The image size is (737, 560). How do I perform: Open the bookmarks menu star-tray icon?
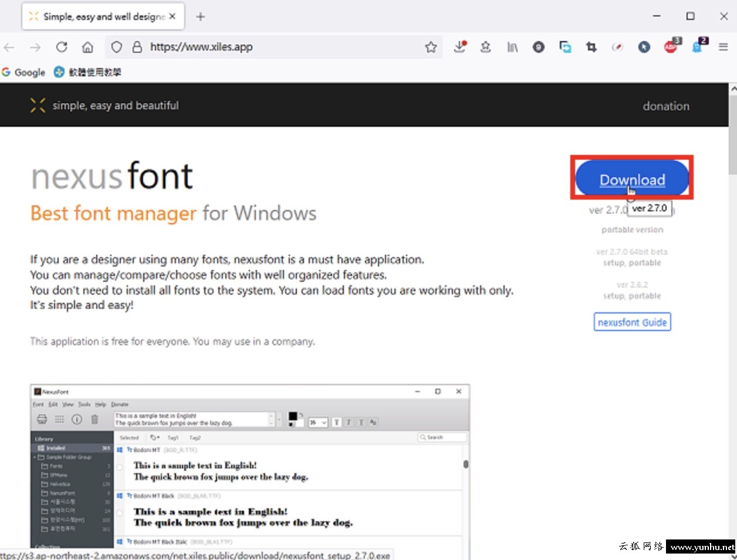(485, 47)
